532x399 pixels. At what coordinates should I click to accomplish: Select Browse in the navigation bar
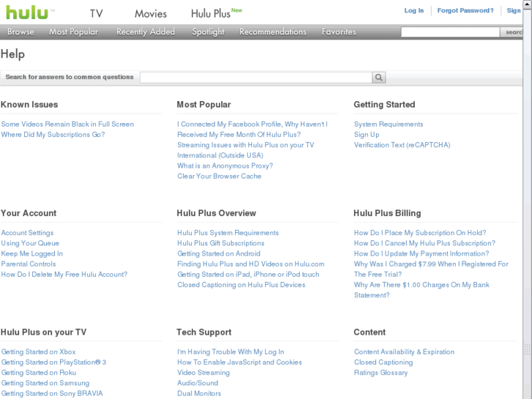[20, 32]
